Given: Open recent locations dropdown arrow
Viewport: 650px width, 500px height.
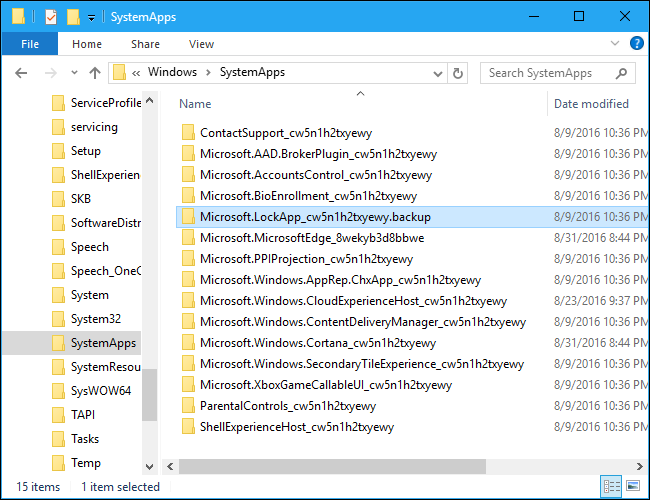Looking at the screenshot, I should (74, 73).
